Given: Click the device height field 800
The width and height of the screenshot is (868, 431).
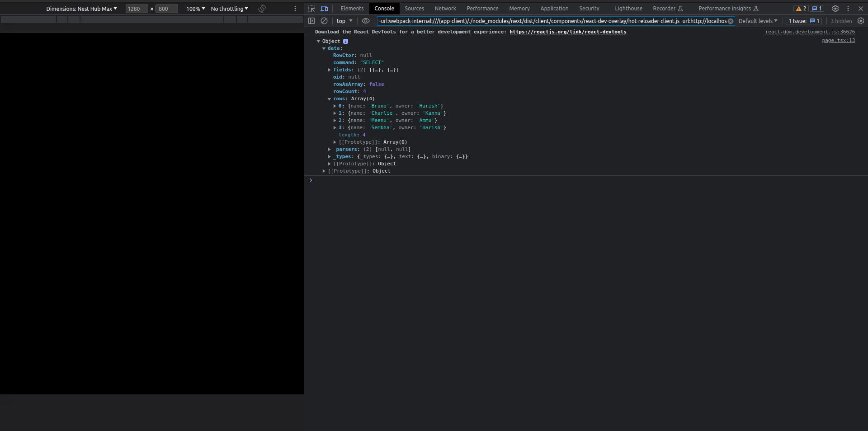Looking at the screenshot, I should click(x=166, y=9).
